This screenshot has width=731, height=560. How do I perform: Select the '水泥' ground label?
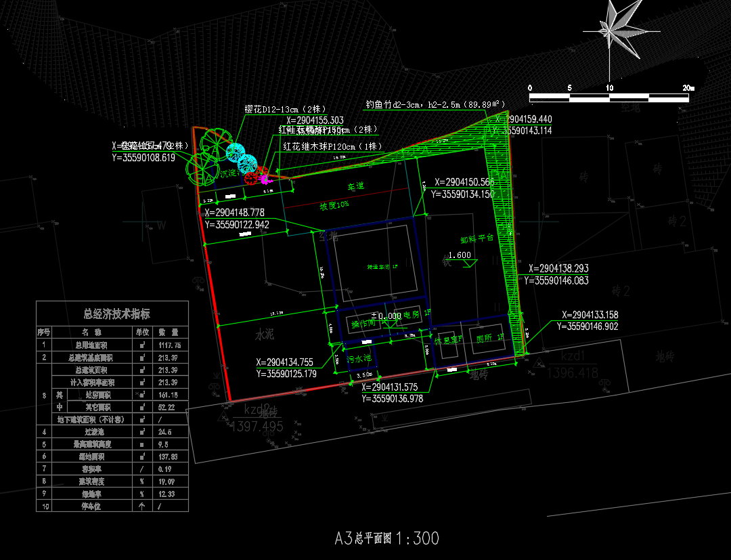pos(265,335)
